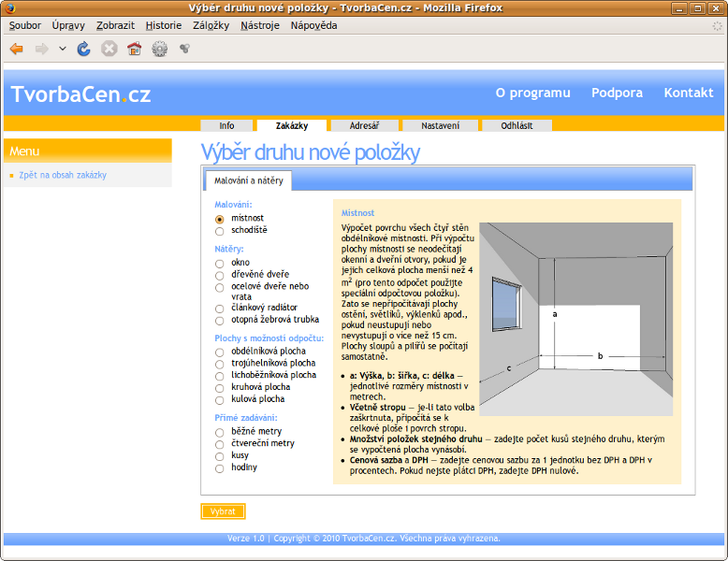Select the hodiny radio button
Viewport: 728px width, 561px height.
click(x=220, y=468)
